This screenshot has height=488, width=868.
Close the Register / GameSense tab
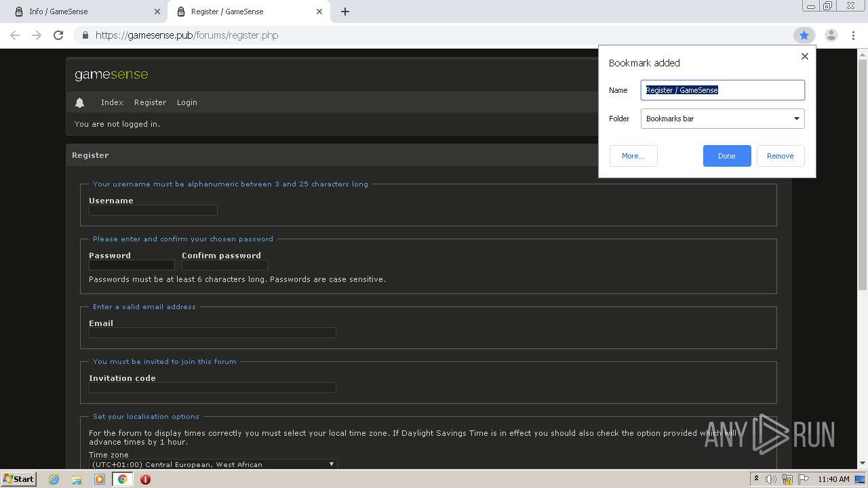[318, 12]
